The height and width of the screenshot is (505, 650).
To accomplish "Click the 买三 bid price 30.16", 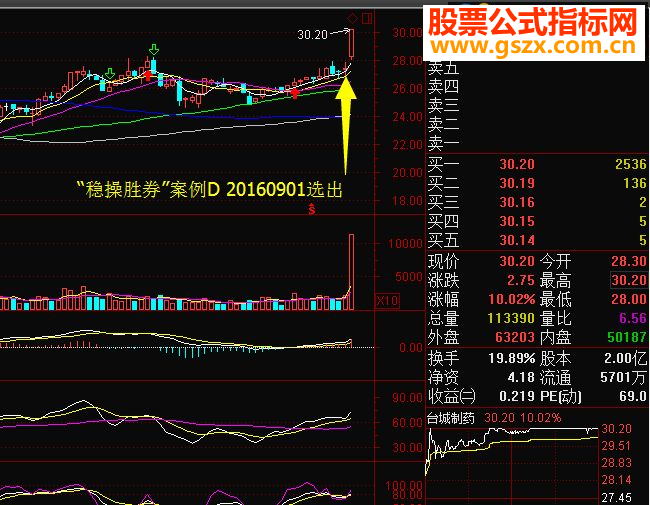I will pyautogui.click(x=517, y=202).
